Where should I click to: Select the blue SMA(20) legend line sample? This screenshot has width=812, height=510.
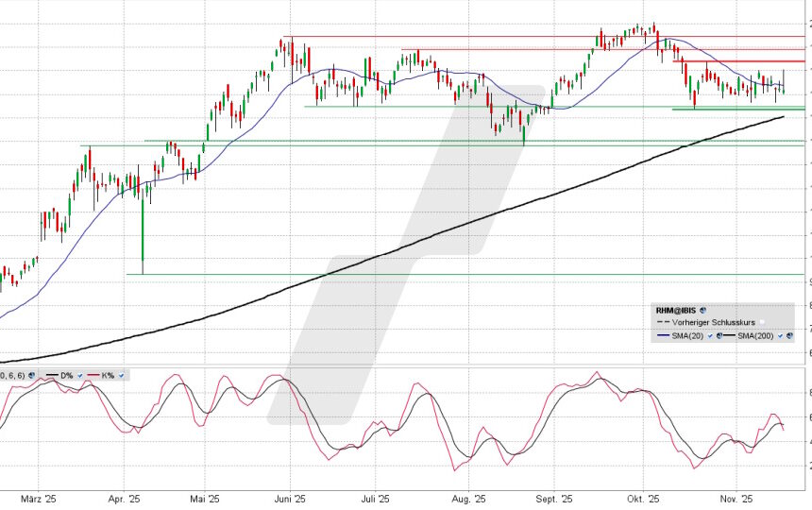pyautogui.click(x=663, y=335)
